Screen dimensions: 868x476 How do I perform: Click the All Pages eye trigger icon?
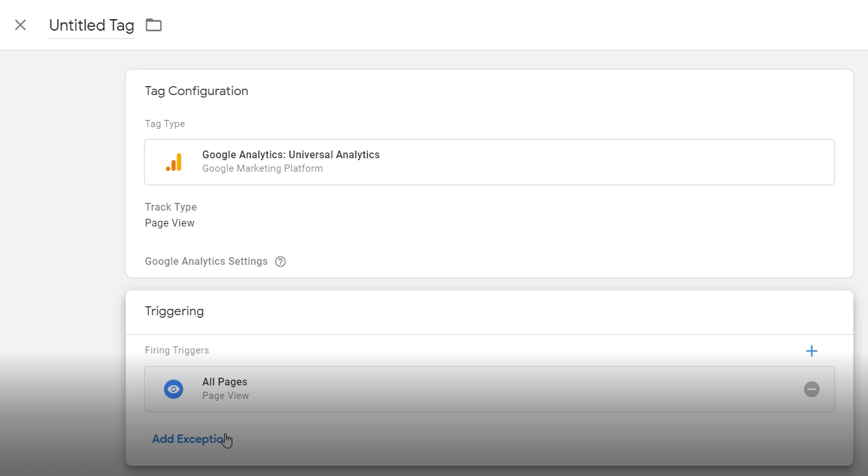(x=174, y=389)
